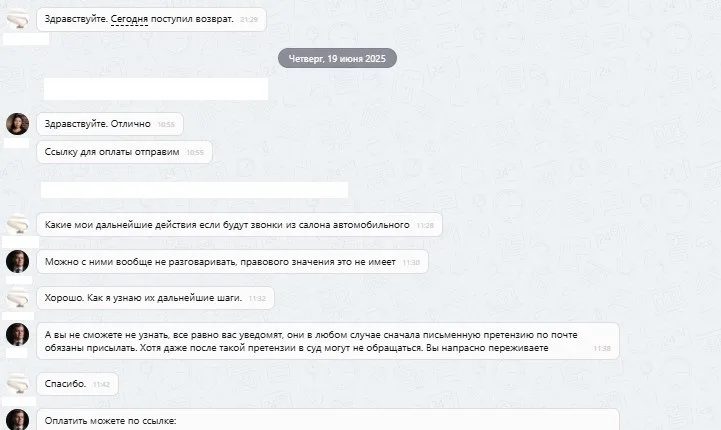Select message "Какие мои дальнейшие действия если будут звонки"
The image size is (721, 430).
click(x=240, y=225)
